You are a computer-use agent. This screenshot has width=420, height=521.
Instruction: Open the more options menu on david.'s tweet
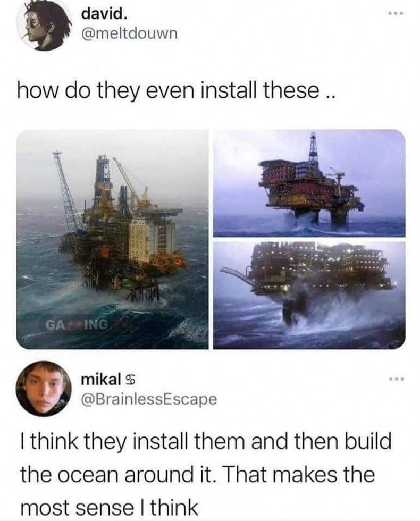click(x=396, y=14)
